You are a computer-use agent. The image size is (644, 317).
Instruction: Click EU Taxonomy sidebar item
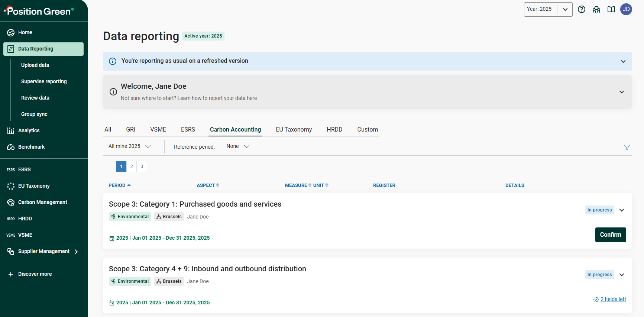(x=33, y=186)
